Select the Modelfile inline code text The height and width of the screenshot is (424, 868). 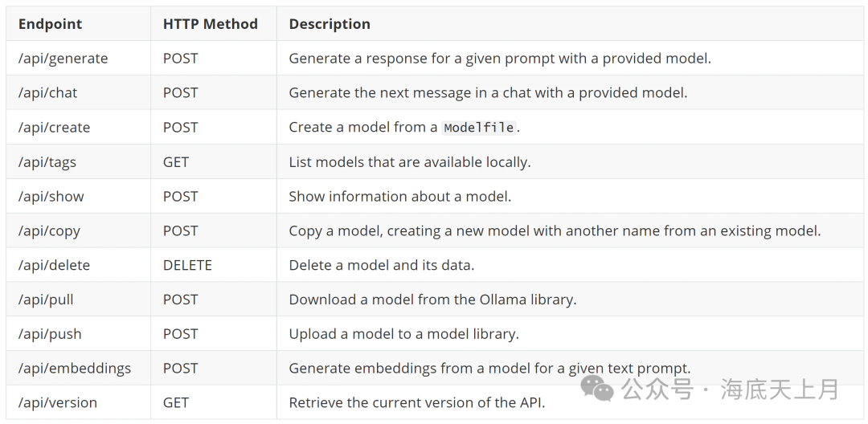point(479,128)
